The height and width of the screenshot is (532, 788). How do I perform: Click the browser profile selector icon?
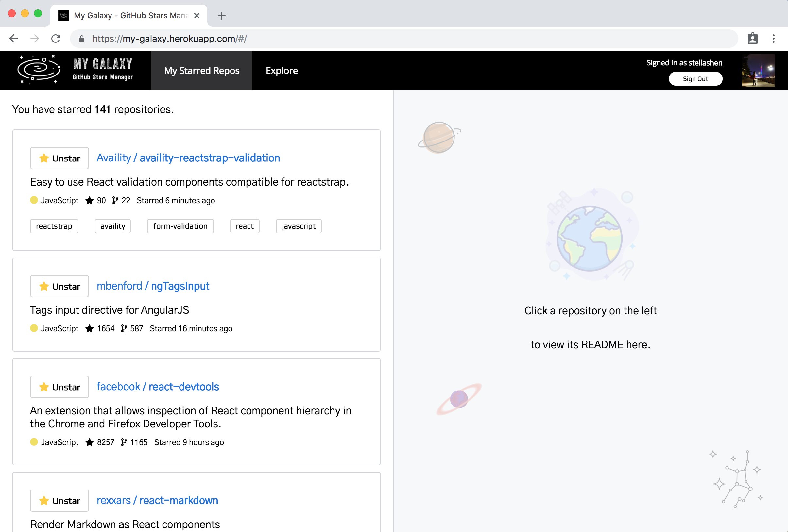753,38
